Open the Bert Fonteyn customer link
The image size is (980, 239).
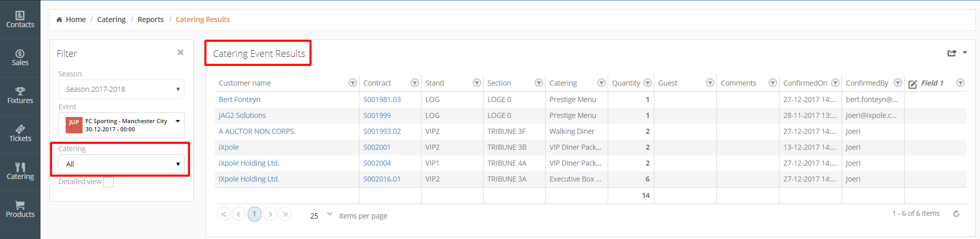[x=239, y=99]
